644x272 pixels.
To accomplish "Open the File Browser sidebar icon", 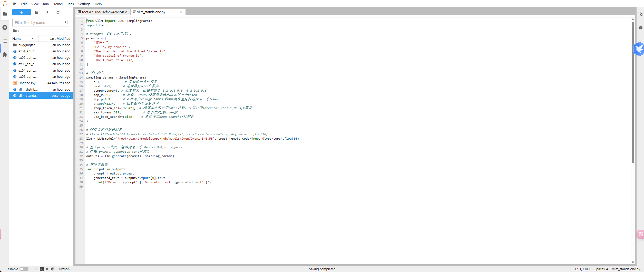I will point(5,14).
